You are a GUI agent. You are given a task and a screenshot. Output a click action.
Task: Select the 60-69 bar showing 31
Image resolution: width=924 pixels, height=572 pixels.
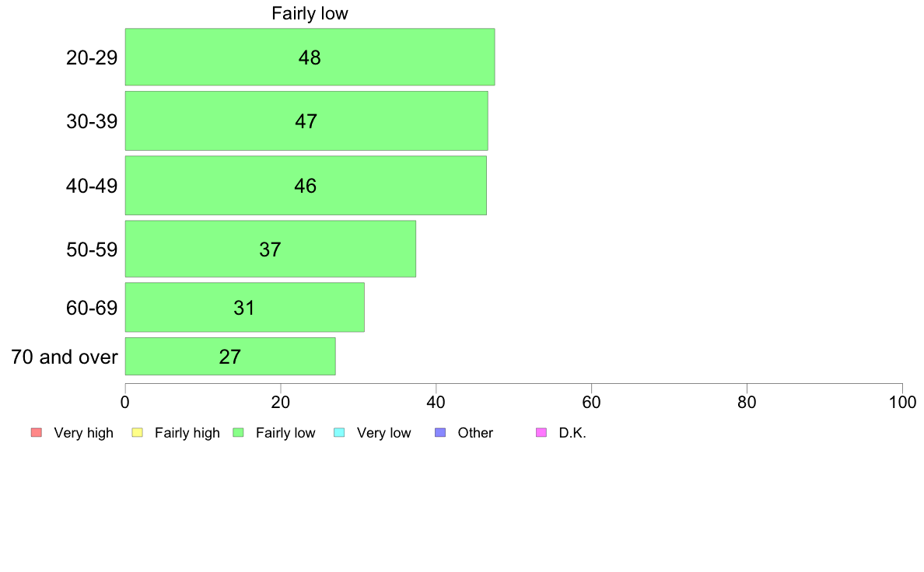pos(244,308)
